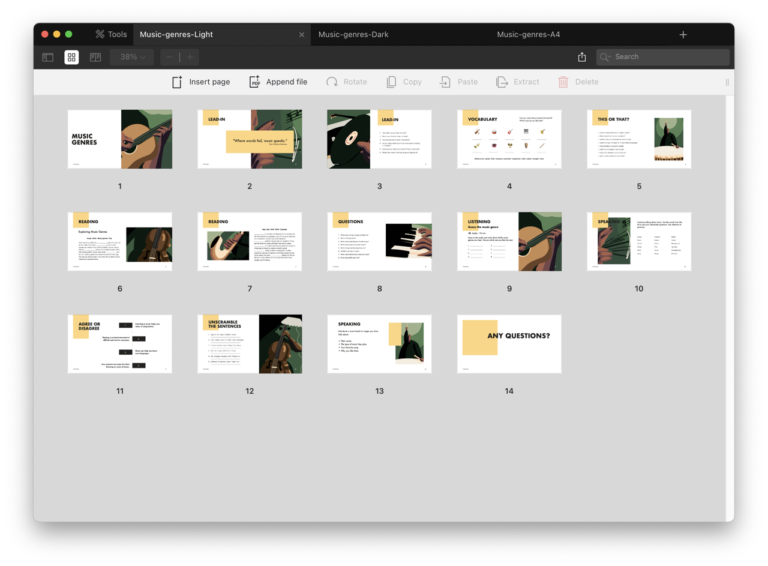The width and height of the screenshot is (768, 566).
Task: Click the Share icon in toolbar
Action: click(x=582, y=58)
